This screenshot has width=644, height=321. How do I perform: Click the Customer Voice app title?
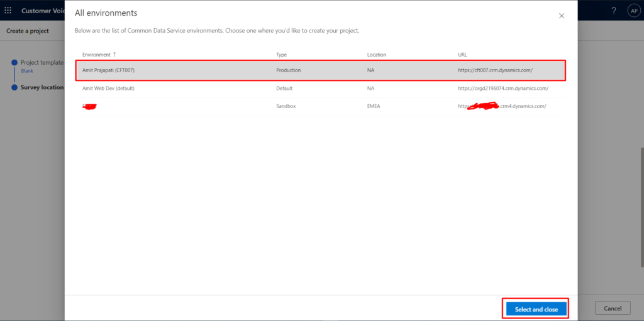pyautogui.click(x=43, y=11)
